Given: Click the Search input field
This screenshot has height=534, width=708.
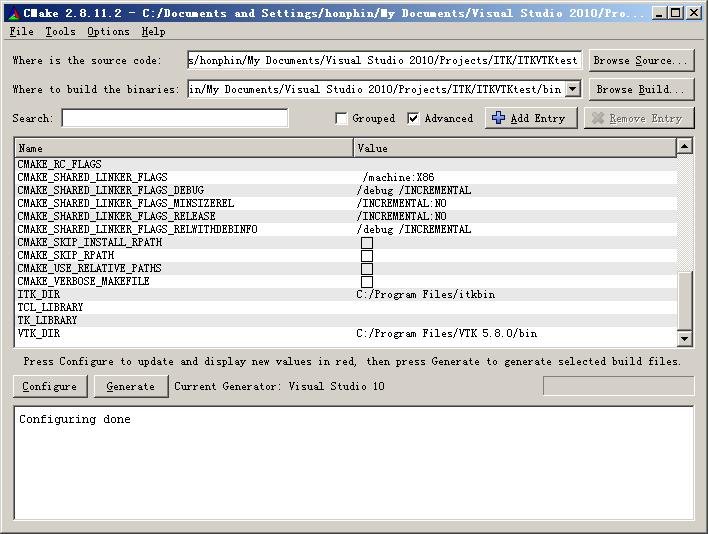Looking at the screenshot, I should 175,118.
